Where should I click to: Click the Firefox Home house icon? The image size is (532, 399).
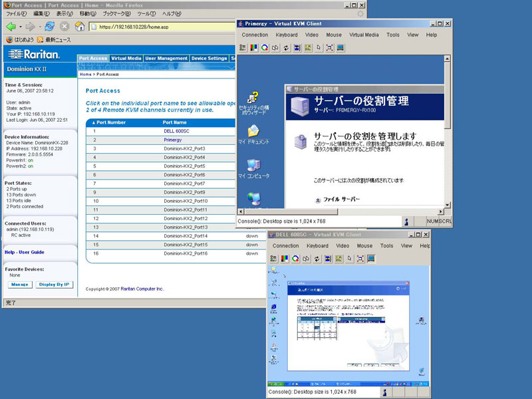point(80,27)
